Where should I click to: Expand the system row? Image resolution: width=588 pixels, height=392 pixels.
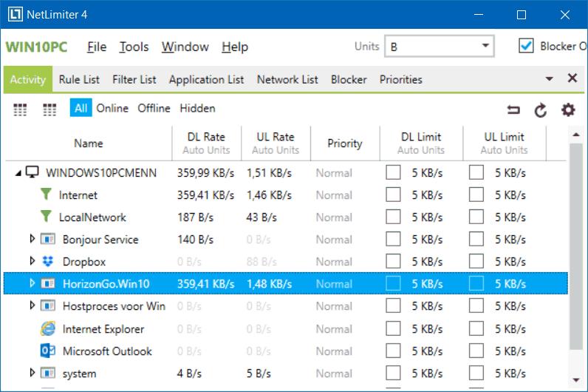[33, 373]
